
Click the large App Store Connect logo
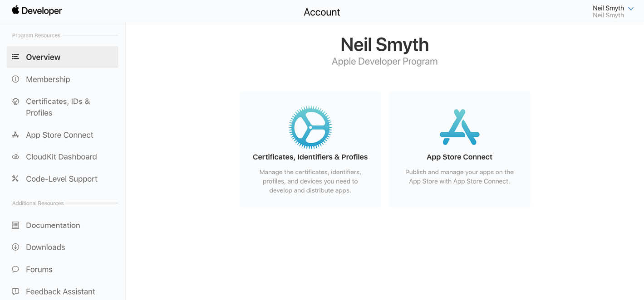point(460,127)
